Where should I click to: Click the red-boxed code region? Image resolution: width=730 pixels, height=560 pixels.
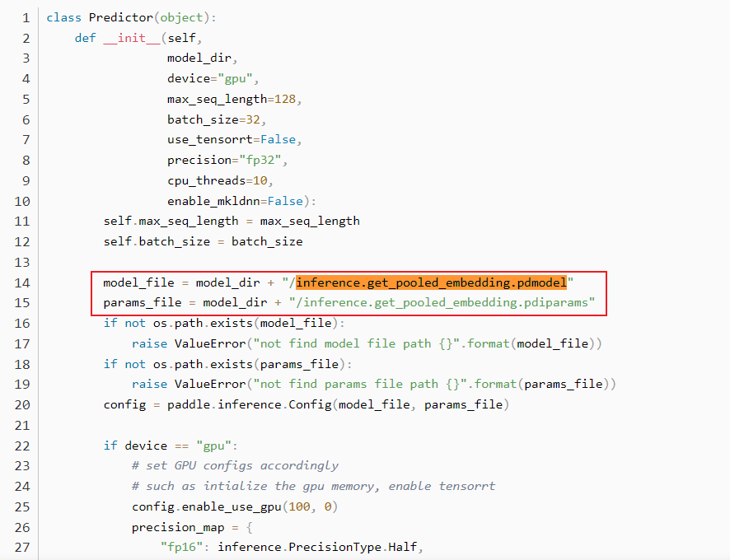point(346,292)
